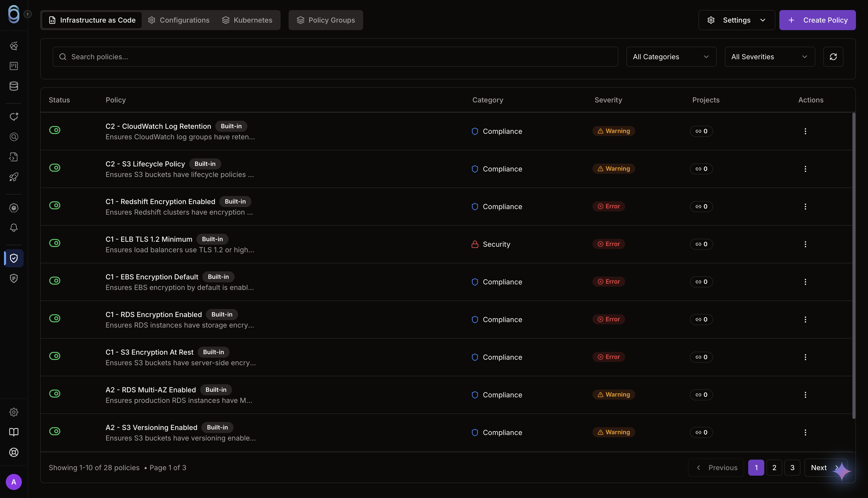Click Security category in ELB TLS row
Screen dimensions: 868x498
click(491, 244)
